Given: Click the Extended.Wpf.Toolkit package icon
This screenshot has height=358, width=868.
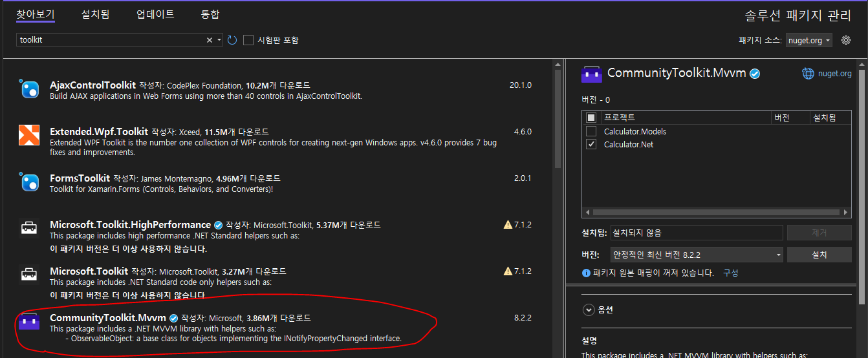Looking at the screenshot, I should tap(29, 135).
